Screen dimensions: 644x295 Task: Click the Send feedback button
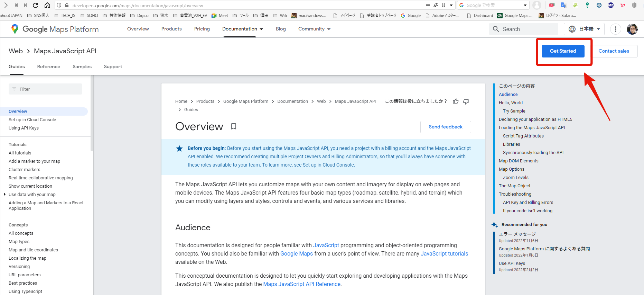click(x=446, y=127)
